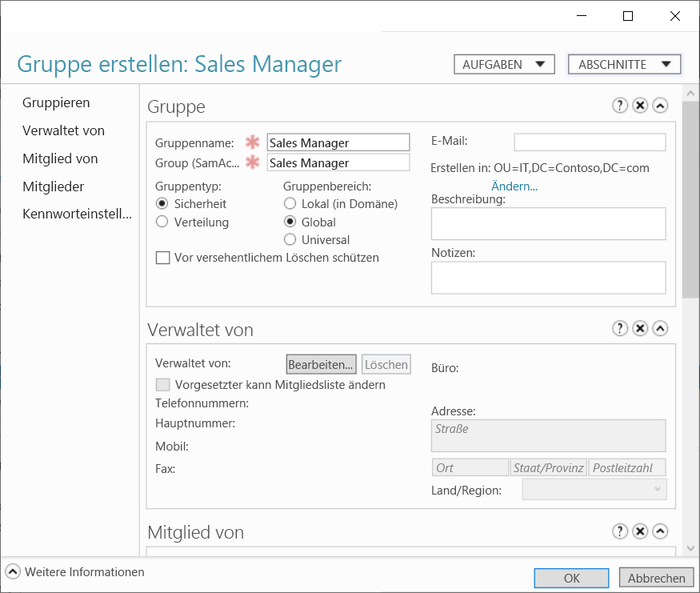Collapse the Verwaltet von section chevron
The image size is (700, 593).
coord(660,328)
